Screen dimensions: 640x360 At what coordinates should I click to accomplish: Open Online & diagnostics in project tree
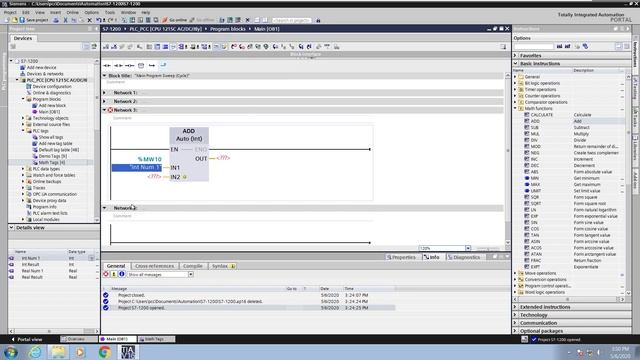[52, 93]
